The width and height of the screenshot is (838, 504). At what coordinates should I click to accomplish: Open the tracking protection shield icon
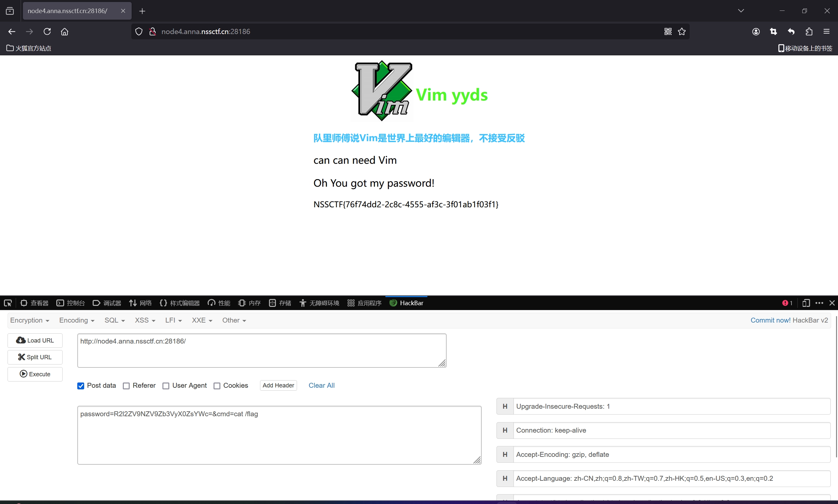tap(139, 31)
